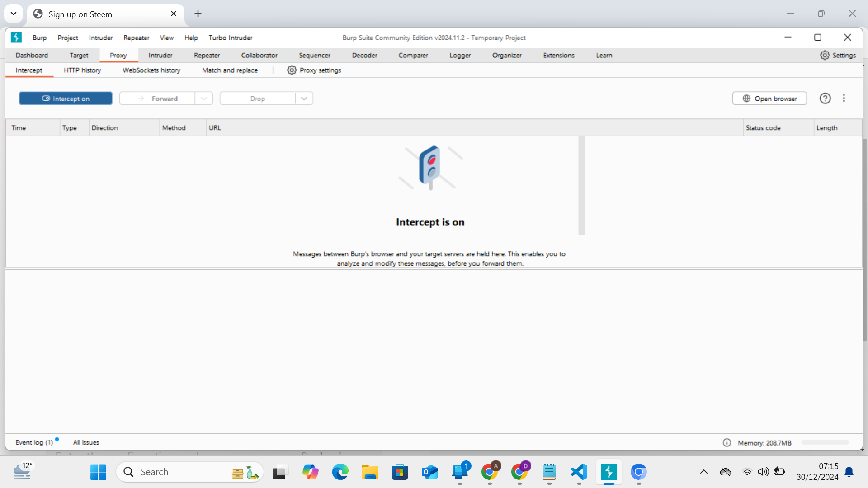The image size is (868, 488).
Task: Launch Microsoft Edge from the taskbar
Action: [x=340, y=471]
